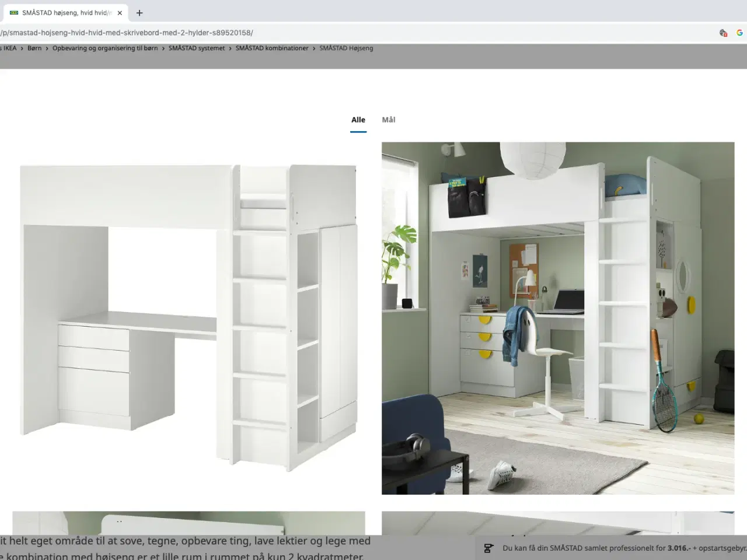The width and height of the screenshot is (747, 560).
Task: Open the Børn breadcrumb link
Action: point(34,48)
